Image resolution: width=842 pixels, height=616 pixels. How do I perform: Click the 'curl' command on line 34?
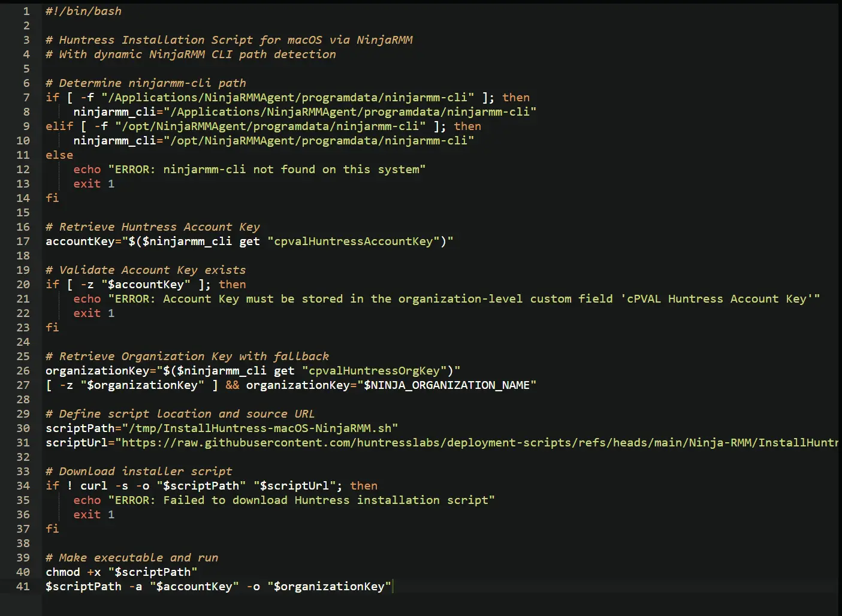pos(93,486)
